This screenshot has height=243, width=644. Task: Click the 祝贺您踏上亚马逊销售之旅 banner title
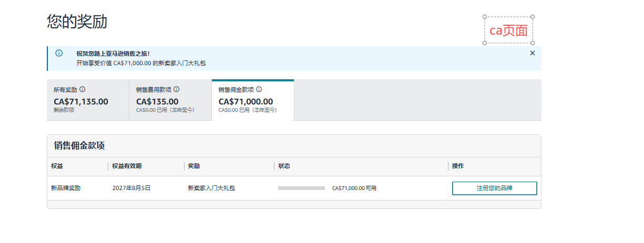pos(113,54)
